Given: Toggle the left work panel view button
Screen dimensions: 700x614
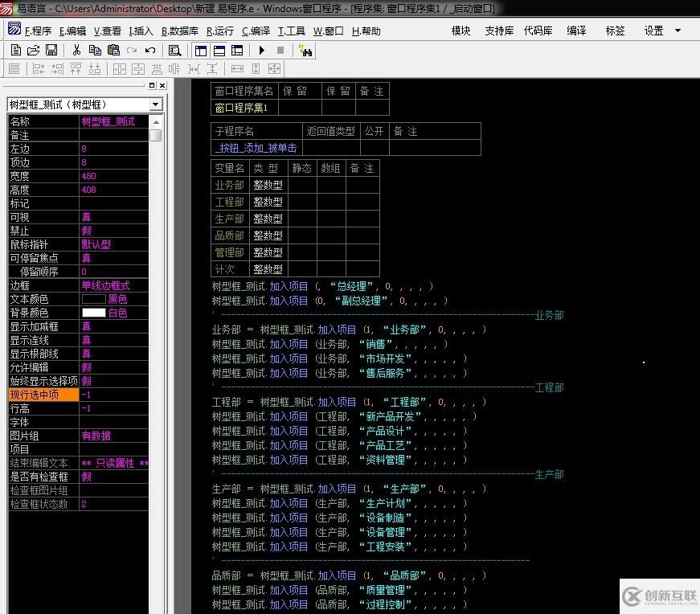Looking at the screenshot, I should tap(201, 51).
